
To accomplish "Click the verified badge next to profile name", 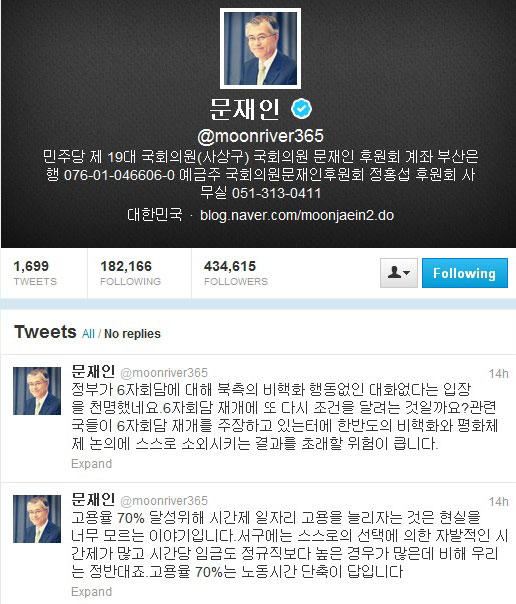I will pos(302,108).
